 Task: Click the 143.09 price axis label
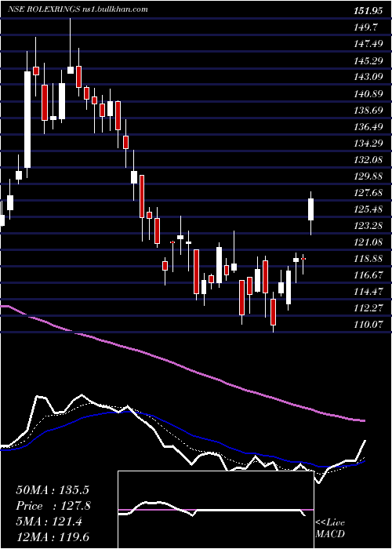pos(368,77)
